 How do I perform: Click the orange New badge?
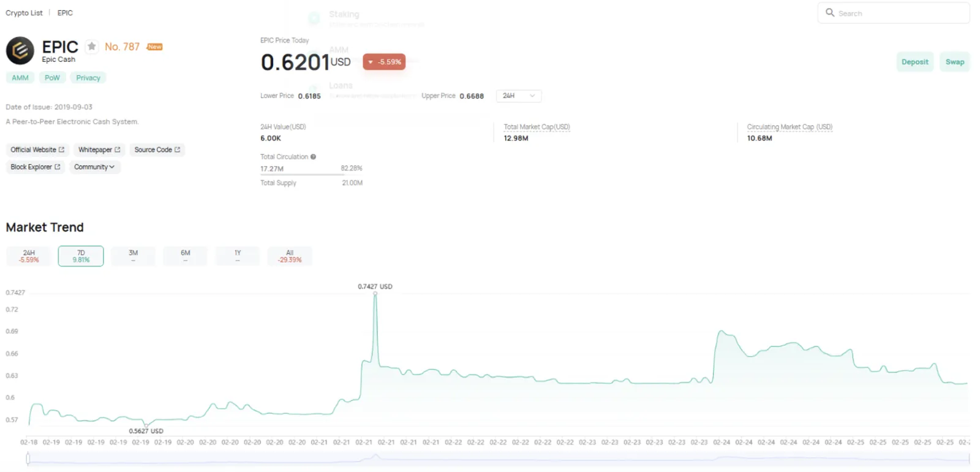pyautogui.click(x=155, y=47)
